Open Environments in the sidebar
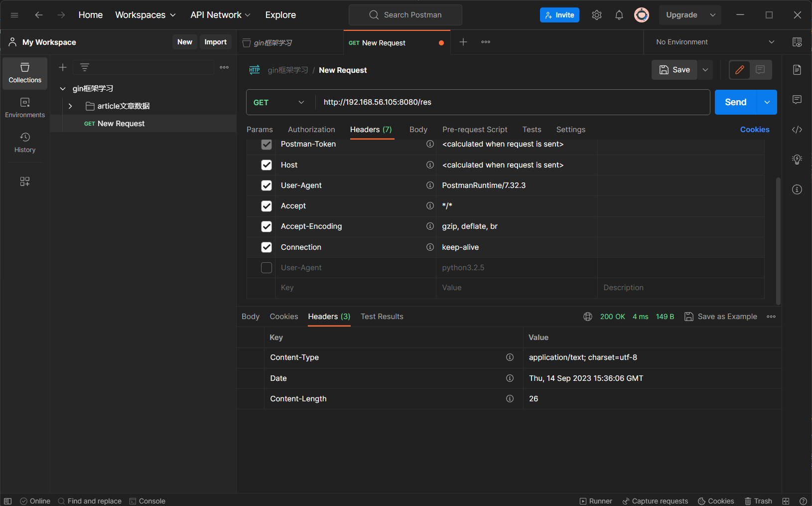Screen dimensions: 812x506 (25, 108)
